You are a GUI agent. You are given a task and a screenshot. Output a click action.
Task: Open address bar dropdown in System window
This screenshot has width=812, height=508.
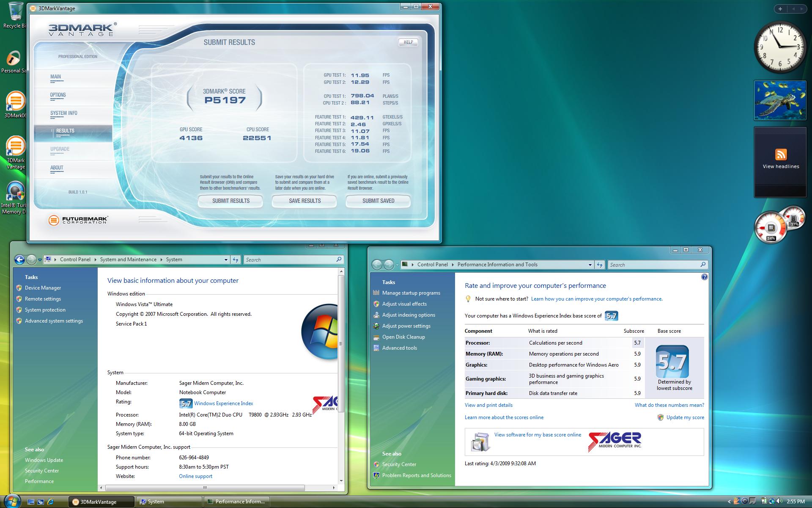pyautogui.click(x=226, y=260)
